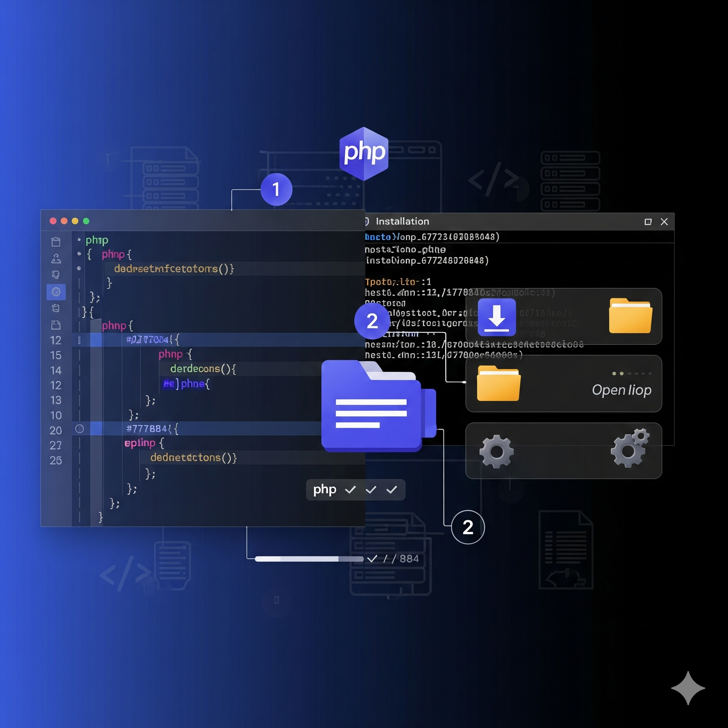The height and width of the screenshot is (728, 728).
Task: Click the green 'php' first code line
Action: click(97, 240)
